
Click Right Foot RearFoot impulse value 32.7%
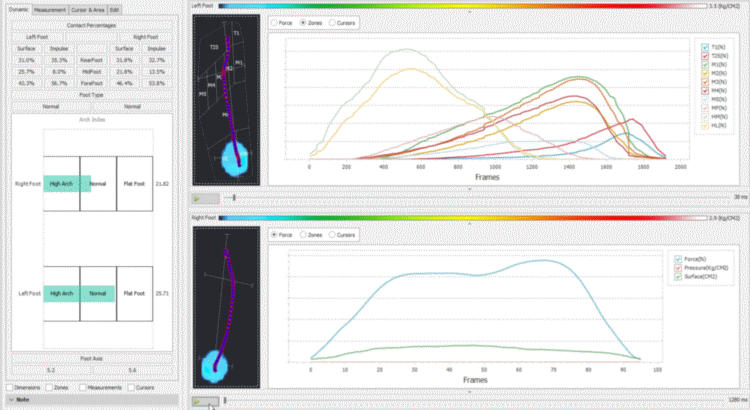156,60
